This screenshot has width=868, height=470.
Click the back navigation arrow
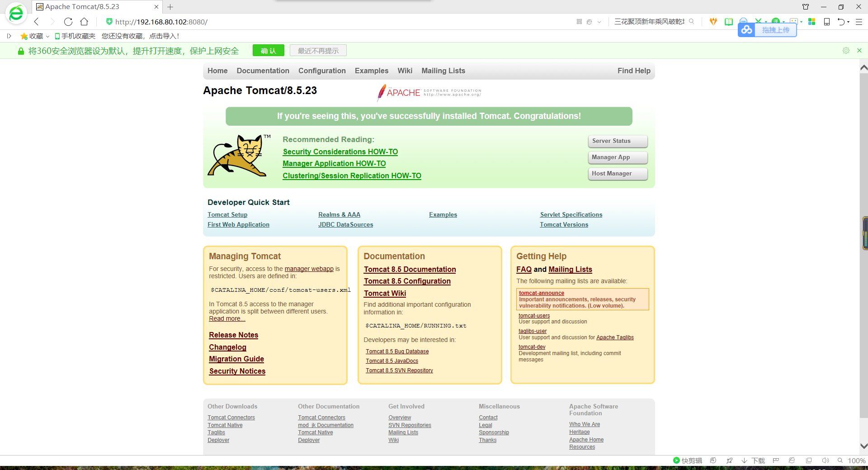pyautogui.click(x=37, y=22)
